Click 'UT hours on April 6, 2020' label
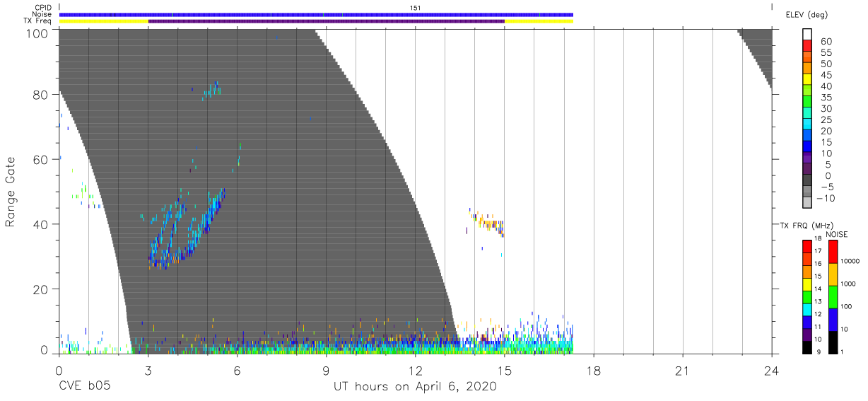This screenshot has height=401, width=868. (415, 387)
